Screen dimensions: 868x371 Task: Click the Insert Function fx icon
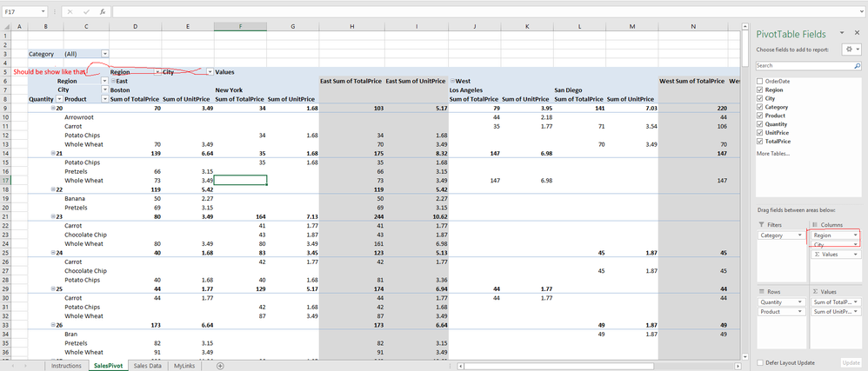103,12
